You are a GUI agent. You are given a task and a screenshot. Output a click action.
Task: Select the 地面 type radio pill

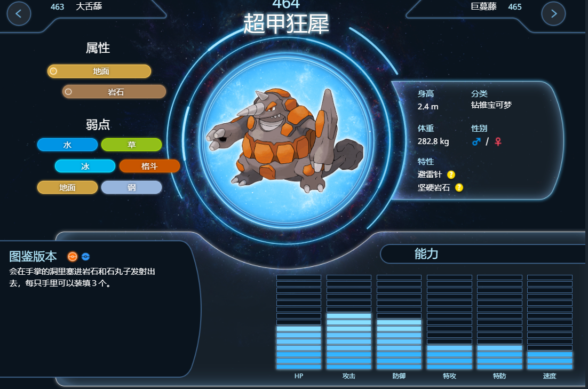[99, 72]
